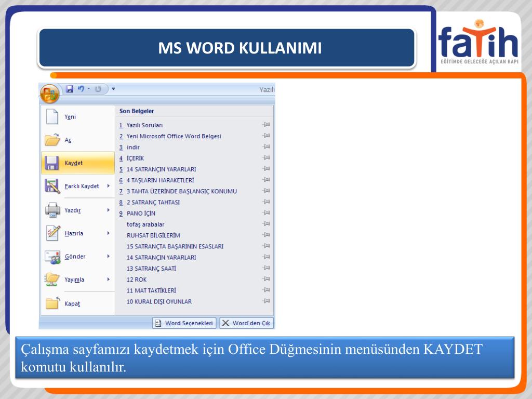Viewport: 532px width, 399px height.
Task: Click the floppy disk Kaydet icon
Action: click(52, 163)
